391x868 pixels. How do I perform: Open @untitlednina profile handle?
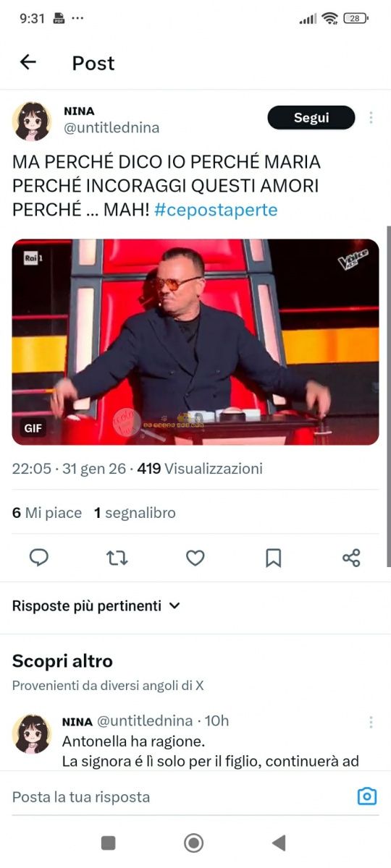(112, 127)
